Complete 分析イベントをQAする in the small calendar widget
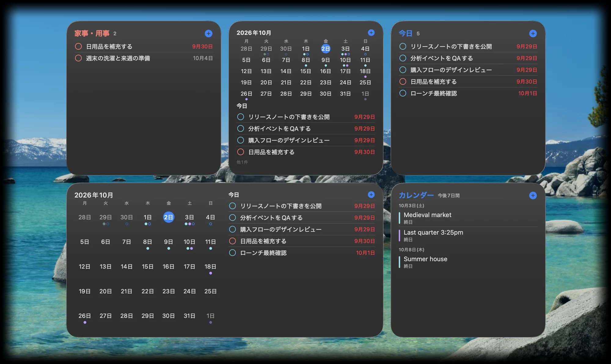The height and width of the screenshot is (364, 611). [241, 128]
